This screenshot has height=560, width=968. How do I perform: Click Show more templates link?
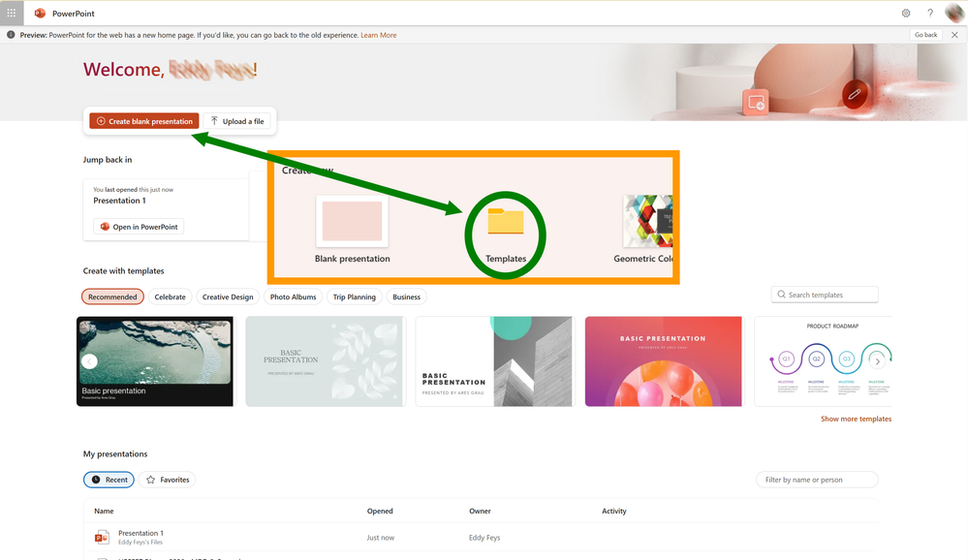click(856, 419)
